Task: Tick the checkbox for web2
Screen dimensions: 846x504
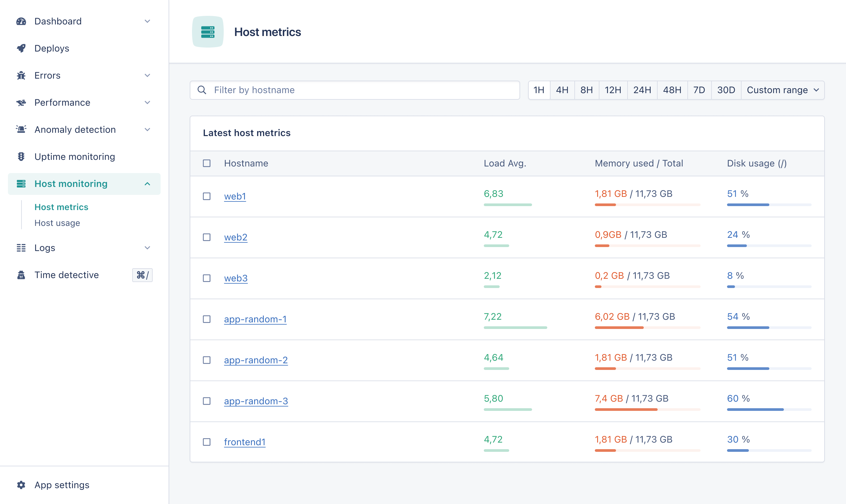Action: tap(207, 237)
